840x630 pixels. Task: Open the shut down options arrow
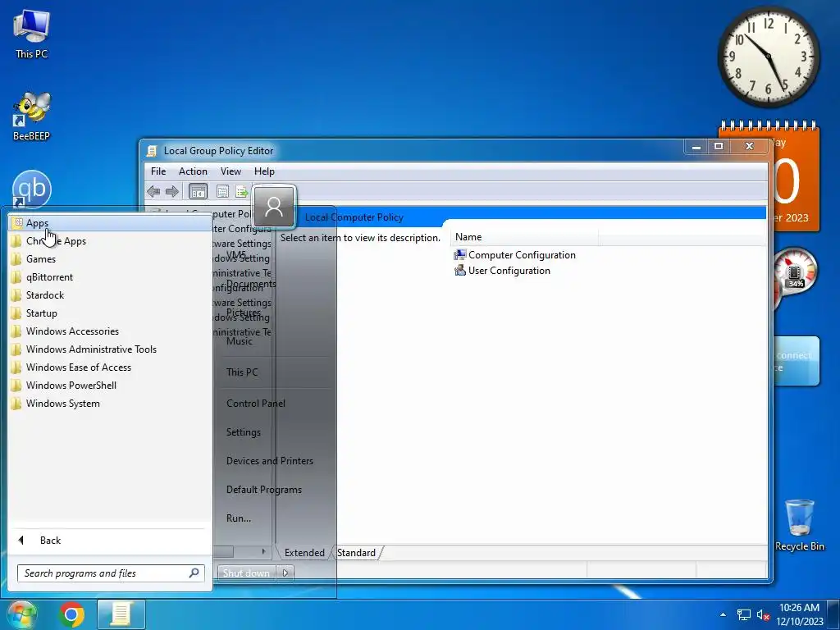(x=285, y=573)
